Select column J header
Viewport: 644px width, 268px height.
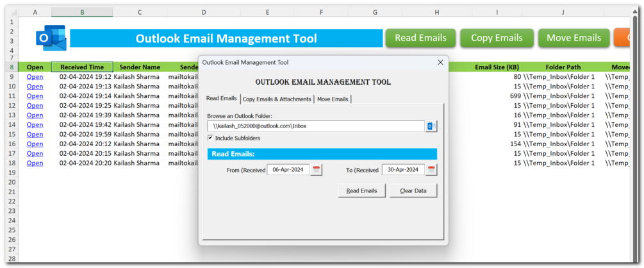click(563, 12)
